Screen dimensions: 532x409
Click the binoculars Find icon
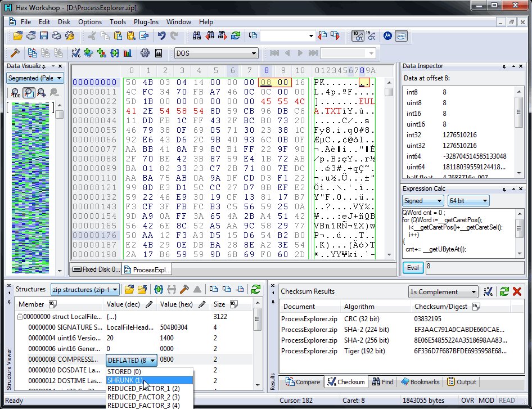[x=197, y=36]
